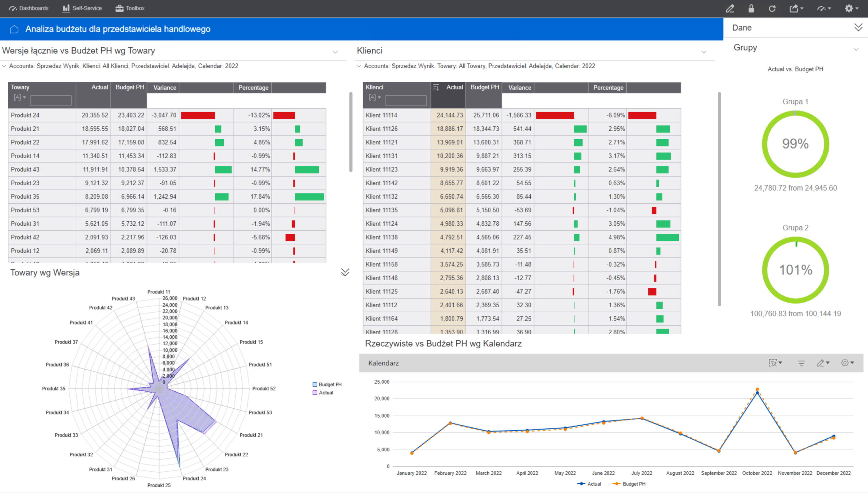This screenshot has height=493, width=868.
Task: Click the refresh icon in top bar
Action: [x=772, y=8]
